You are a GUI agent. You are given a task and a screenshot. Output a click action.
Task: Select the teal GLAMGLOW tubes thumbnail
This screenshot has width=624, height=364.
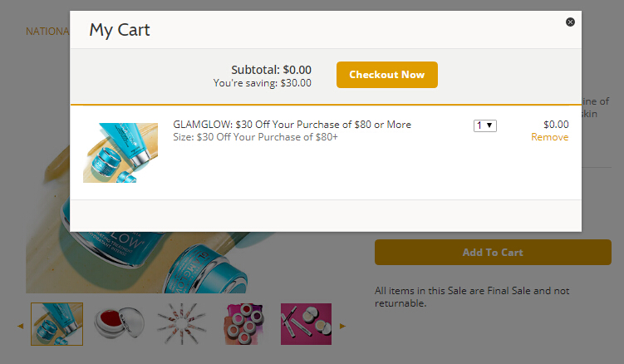tap(57, 324)
